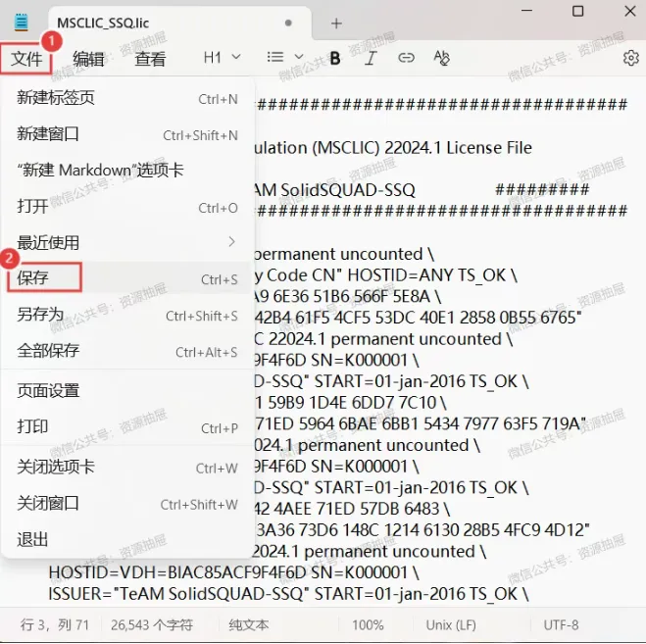The image size is (646, 644).
Task: Click the UTF-8 encoding indicator
Action: click(x=561, y=625)
